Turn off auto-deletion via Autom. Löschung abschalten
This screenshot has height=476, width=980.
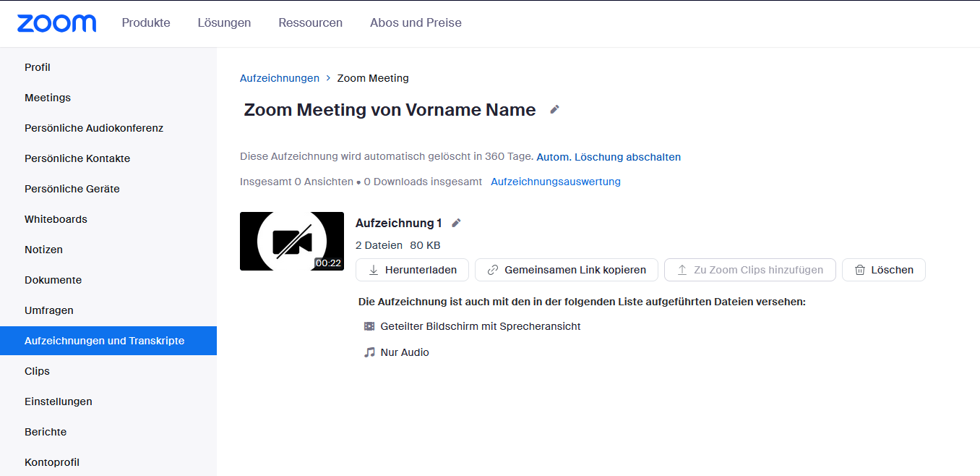pos(608,157)
